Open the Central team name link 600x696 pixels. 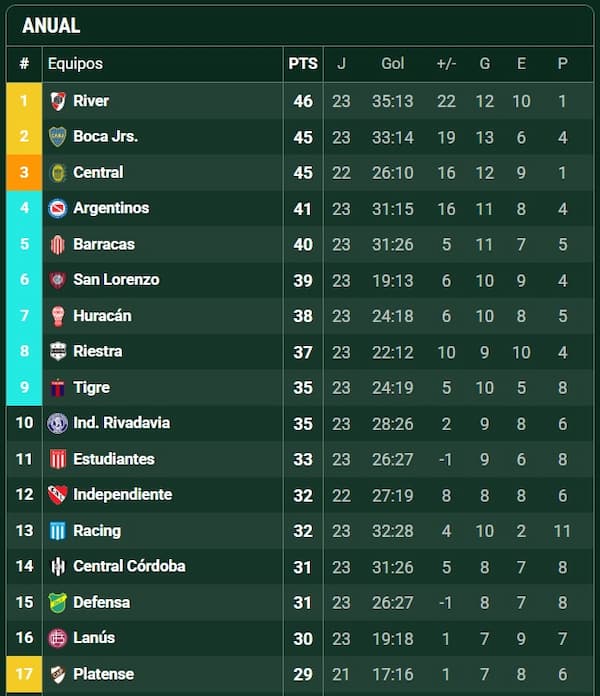tap(98, 172)
